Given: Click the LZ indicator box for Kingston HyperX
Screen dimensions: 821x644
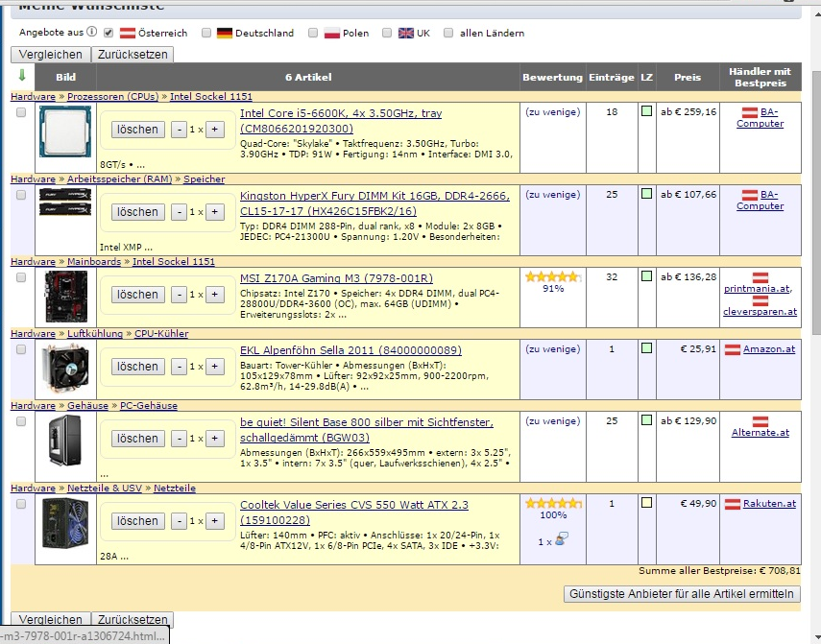Looking at the screenshot, I should tap(646, 194).
